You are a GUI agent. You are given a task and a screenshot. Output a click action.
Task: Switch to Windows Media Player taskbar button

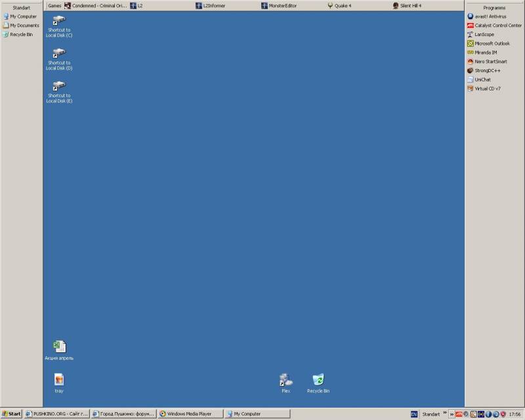pos(190,414)
